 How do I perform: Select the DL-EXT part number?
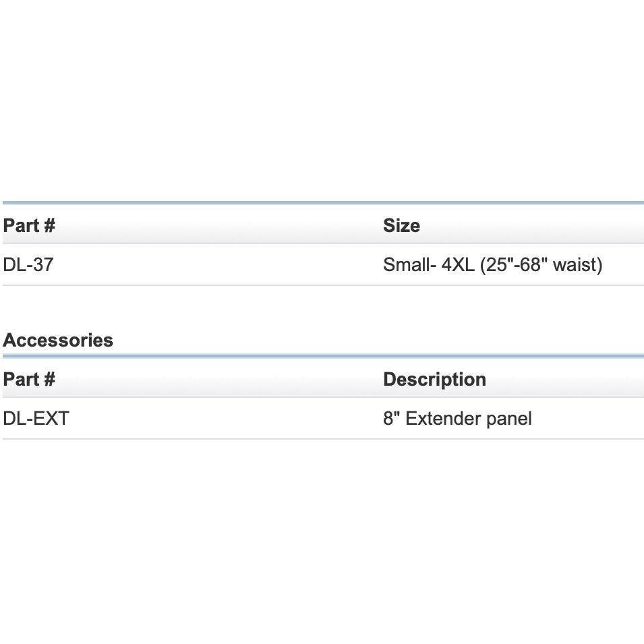36,419
